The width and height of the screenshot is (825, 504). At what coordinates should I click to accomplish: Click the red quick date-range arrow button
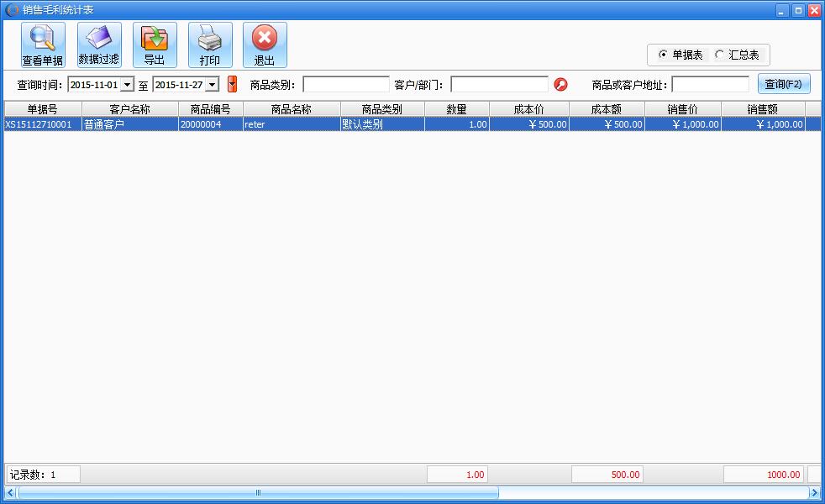232,84
